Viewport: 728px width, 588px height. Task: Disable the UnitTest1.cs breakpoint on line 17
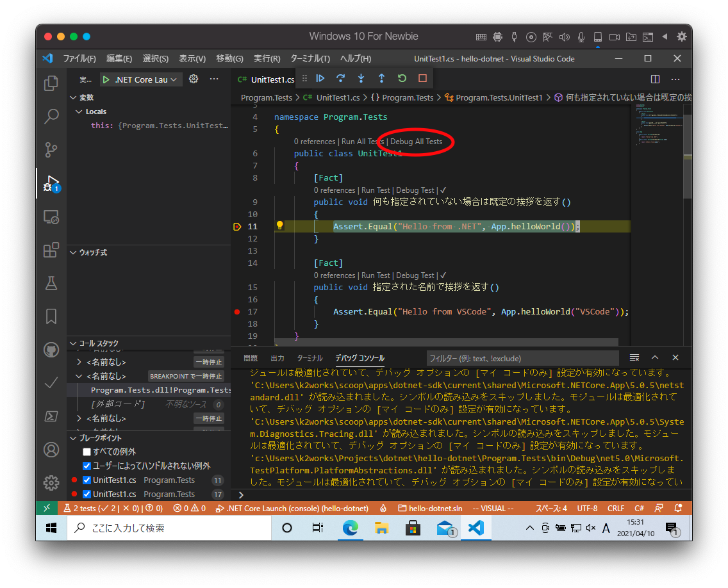click(x=87, y=494)
